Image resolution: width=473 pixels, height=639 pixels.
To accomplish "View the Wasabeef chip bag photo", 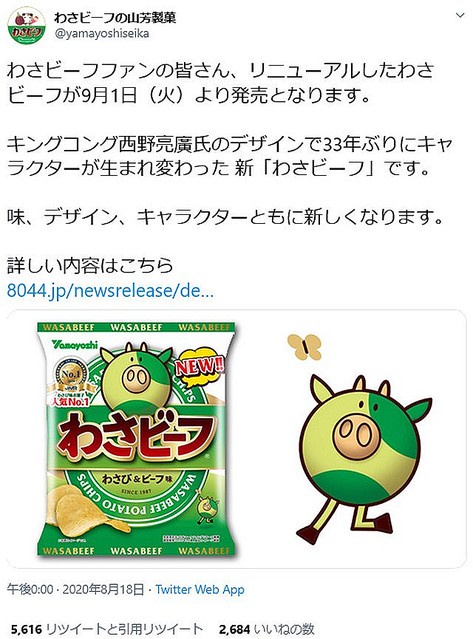I will coord(136,439).
